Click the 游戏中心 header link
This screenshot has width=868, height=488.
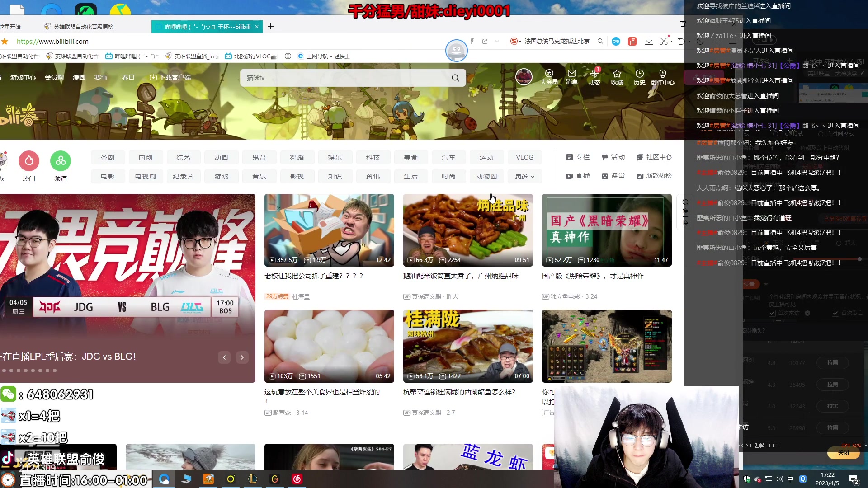click(23, 77)
